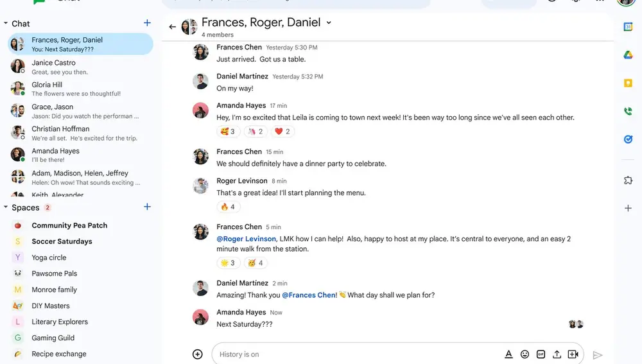Toggle the red heart reaction with 2
The height and width of the screenshot is (364, 642).
(x=282, y=132)
